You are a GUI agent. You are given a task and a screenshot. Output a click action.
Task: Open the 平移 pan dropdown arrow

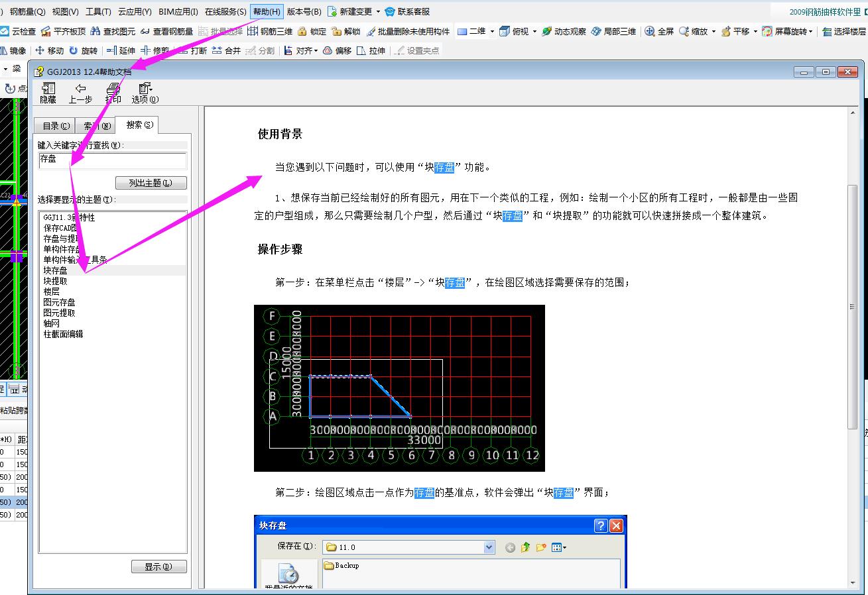[x=755, y=31]
